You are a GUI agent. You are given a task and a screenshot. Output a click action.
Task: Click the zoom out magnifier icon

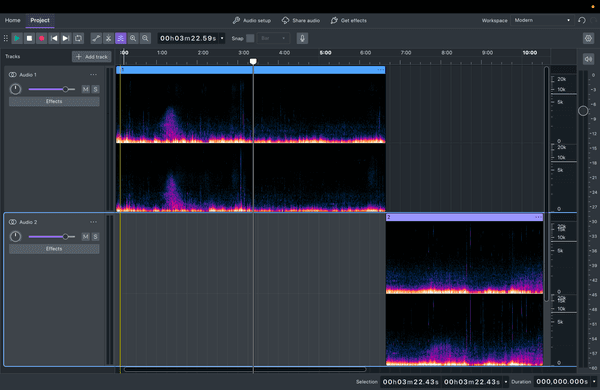[145, 38]
